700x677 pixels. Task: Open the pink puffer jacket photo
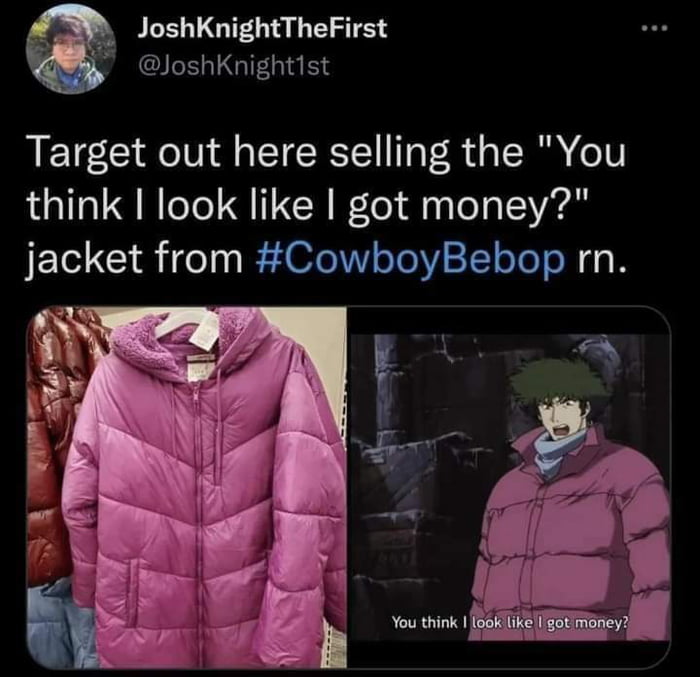coord(187,487)
